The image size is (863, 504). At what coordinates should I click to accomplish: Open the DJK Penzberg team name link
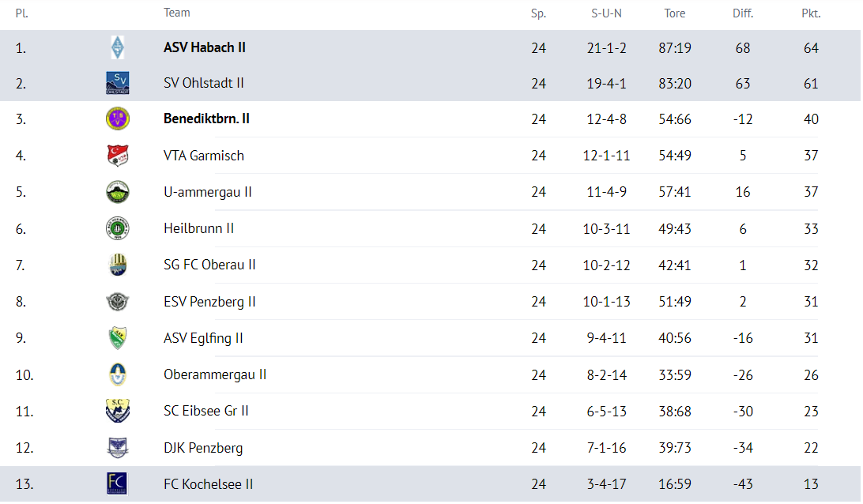coord(203,448)
